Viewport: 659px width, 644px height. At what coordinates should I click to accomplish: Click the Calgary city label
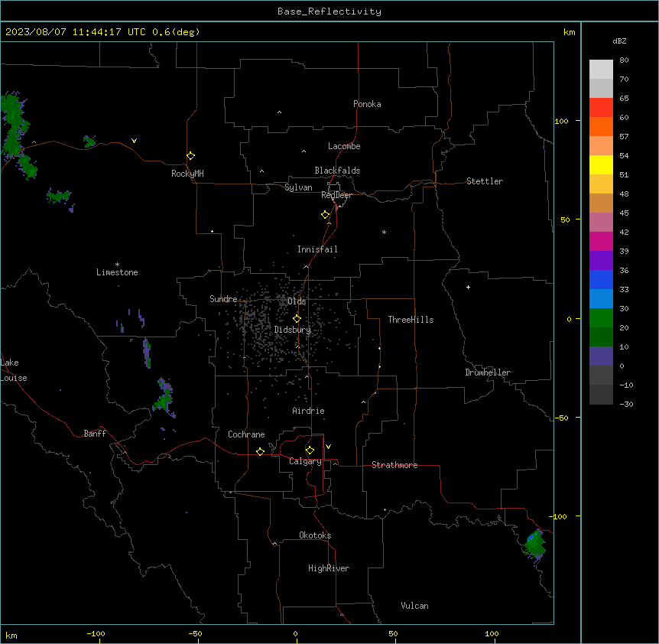(x=305, y=461)
